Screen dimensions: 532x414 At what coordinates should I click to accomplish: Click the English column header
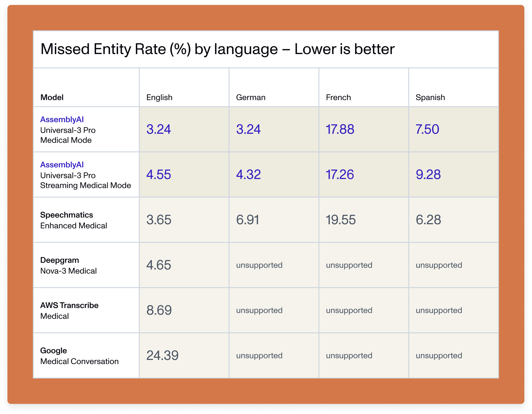click(x=159, y=98)
